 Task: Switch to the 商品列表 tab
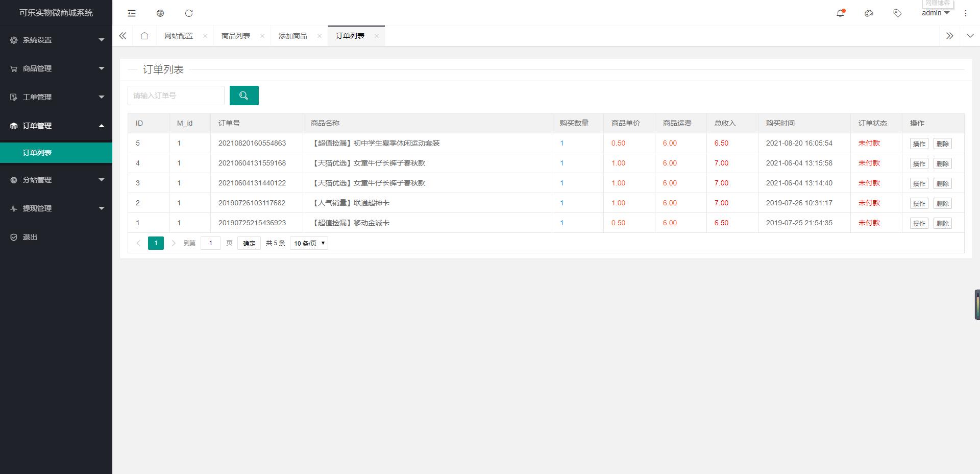pyautogui.click(x=236, y=36)
